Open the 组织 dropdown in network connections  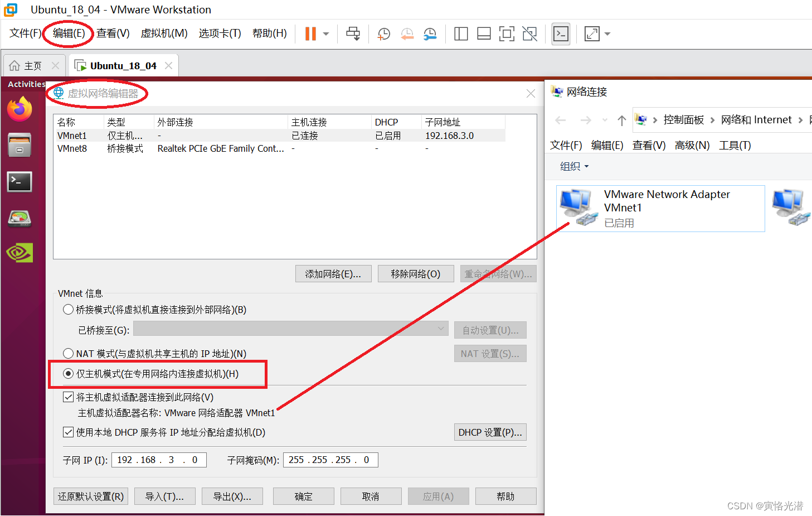(x=574, y=167)
